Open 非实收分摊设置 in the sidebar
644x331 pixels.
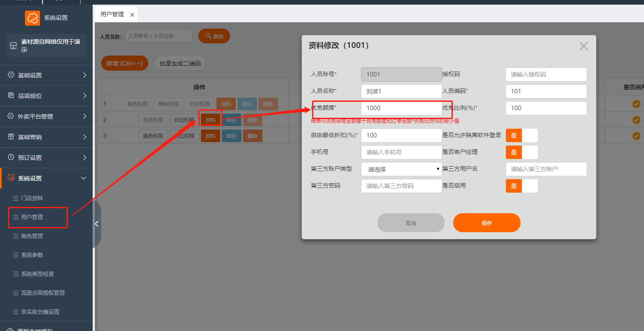(x=40, y=312)
